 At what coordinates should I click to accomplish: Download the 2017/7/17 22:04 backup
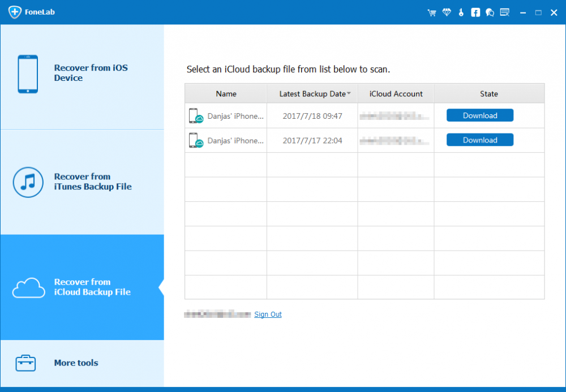pyautogui.click(x=479, y=140)
